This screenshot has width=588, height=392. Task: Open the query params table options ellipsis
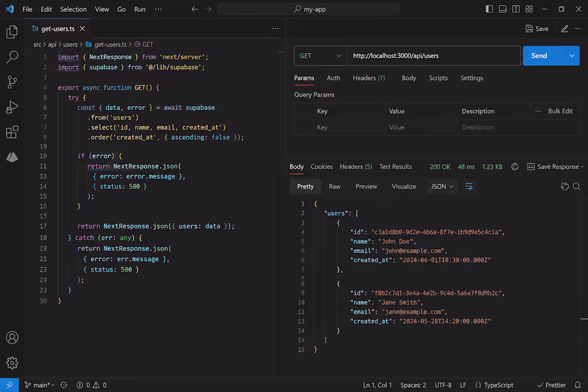point(538,111)
